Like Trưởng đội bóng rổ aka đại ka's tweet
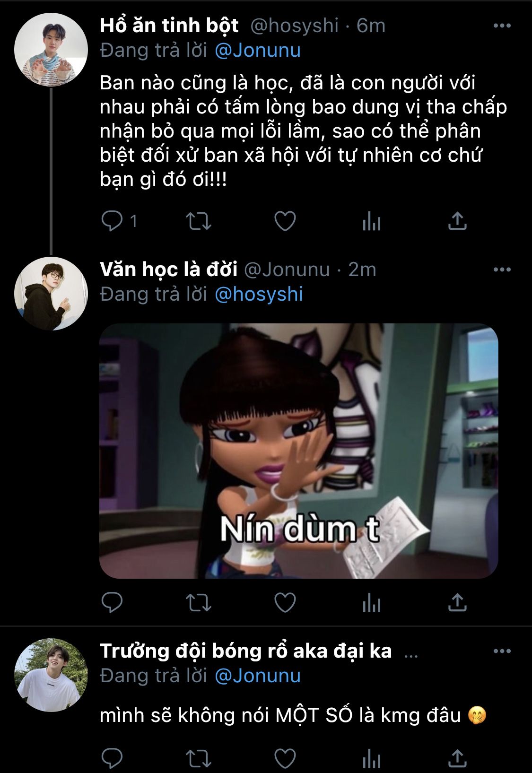Screen dimensions: 532x773 click(x=285, y=758)
